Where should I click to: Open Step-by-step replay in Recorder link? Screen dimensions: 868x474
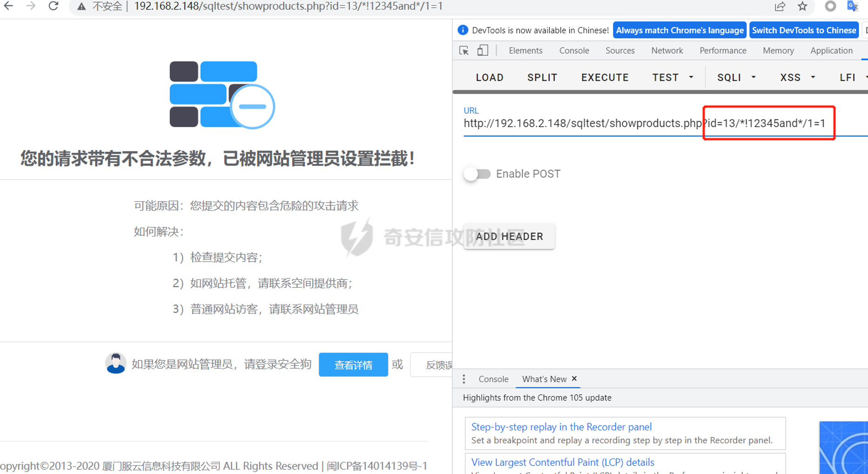[x=561, y=427]
